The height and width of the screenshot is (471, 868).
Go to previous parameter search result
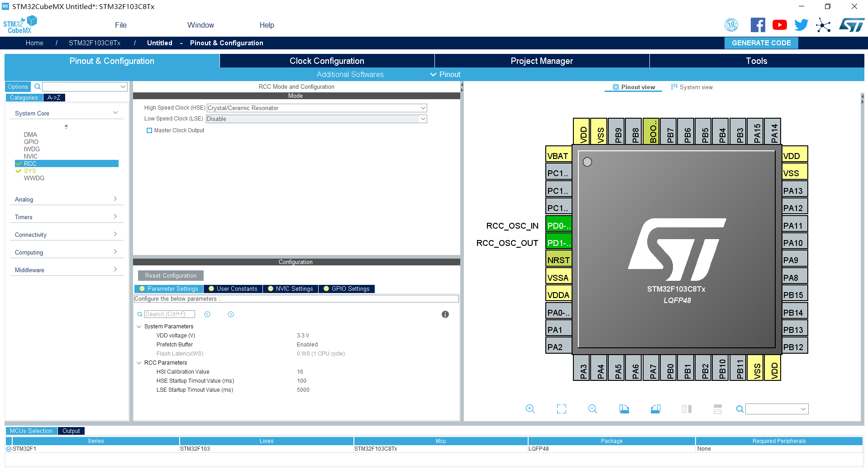[207, 314]
